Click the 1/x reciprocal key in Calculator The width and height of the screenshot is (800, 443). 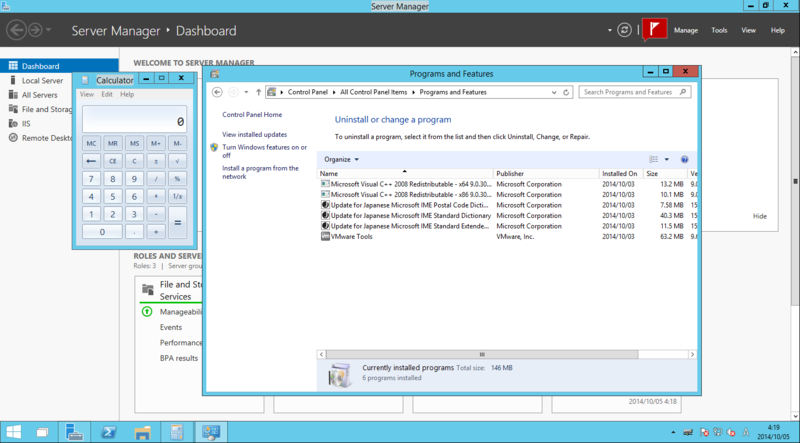(177, 196)
